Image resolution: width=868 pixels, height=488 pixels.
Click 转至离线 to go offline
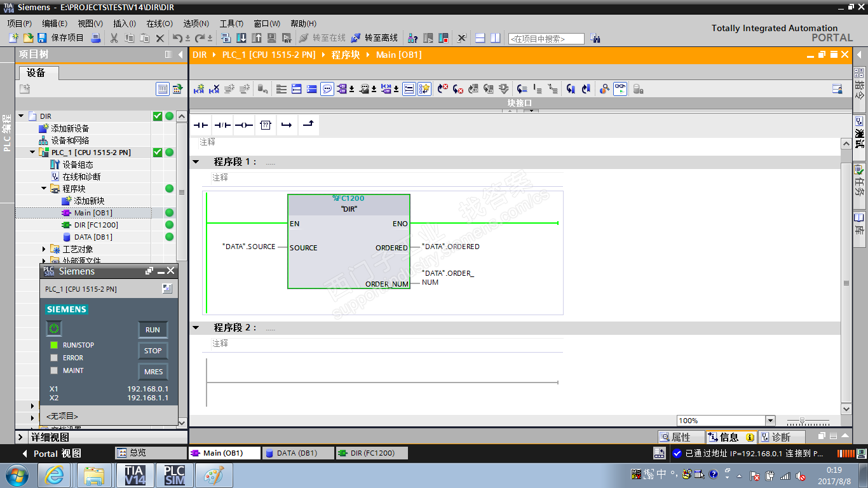click(x=374, y=38)
